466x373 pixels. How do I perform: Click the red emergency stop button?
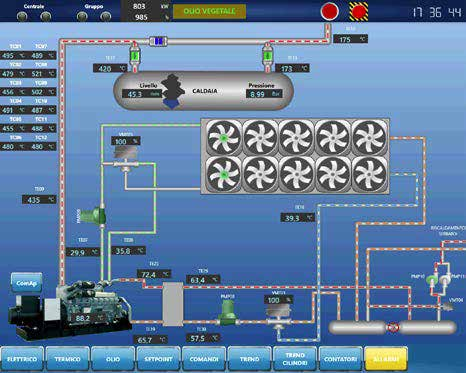[330, 11]
